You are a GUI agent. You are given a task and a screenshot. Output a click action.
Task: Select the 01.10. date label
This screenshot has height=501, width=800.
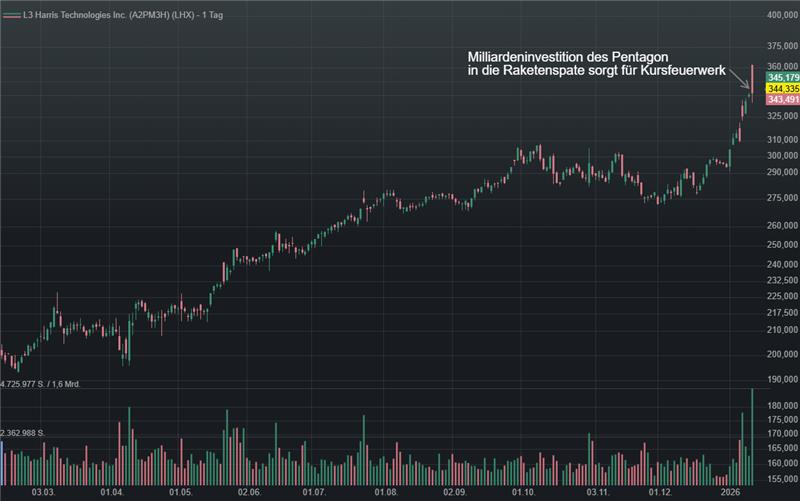(523, 492)
